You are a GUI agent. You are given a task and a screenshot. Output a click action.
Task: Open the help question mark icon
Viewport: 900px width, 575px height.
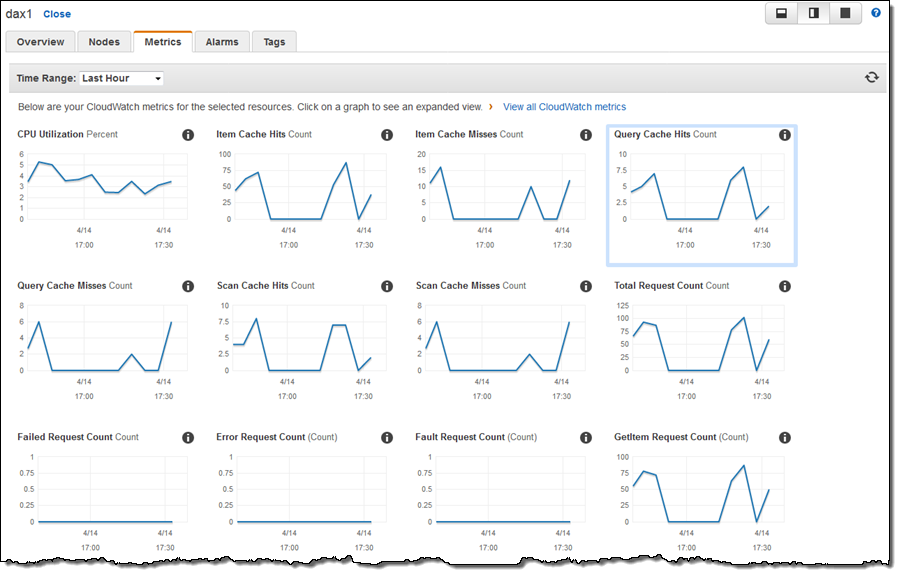coord(876,13)
